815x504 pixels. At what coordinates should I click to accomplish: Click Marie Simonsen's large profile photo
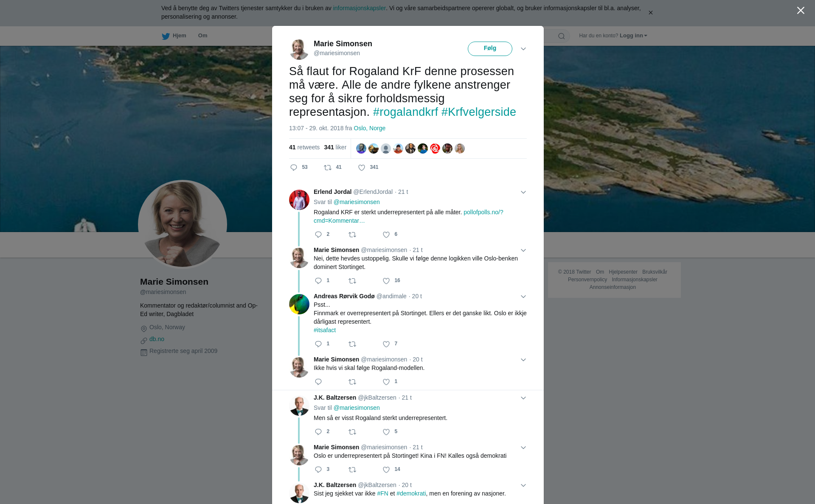point(183,224)
